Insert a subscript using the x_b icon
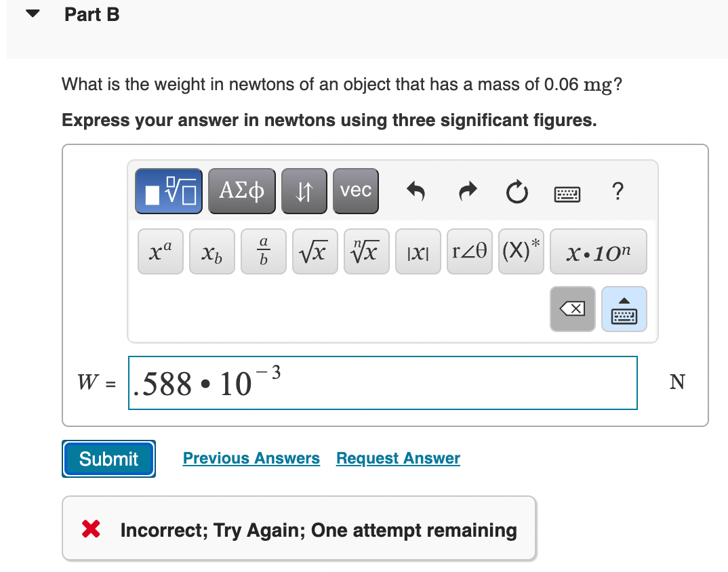Screen dimensions: 728x572 (211, 251)
